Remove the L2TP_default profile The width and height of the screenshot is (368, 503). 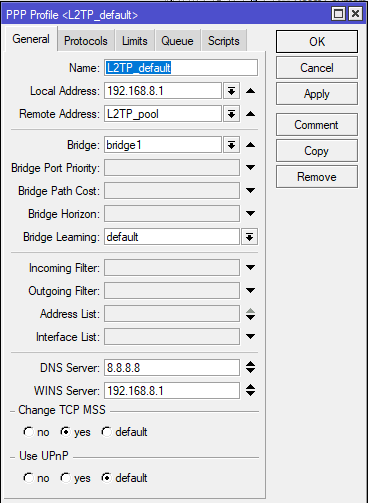click(x=317, y=177)
